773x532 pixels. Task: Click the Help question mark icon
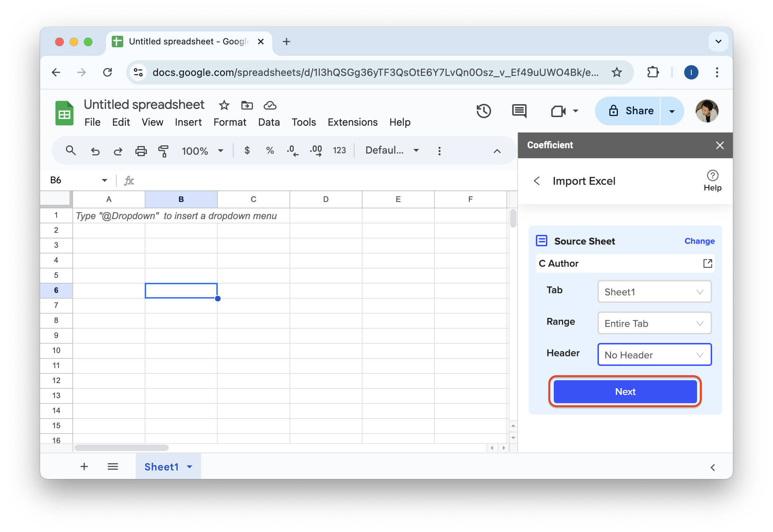click(712, 175)
